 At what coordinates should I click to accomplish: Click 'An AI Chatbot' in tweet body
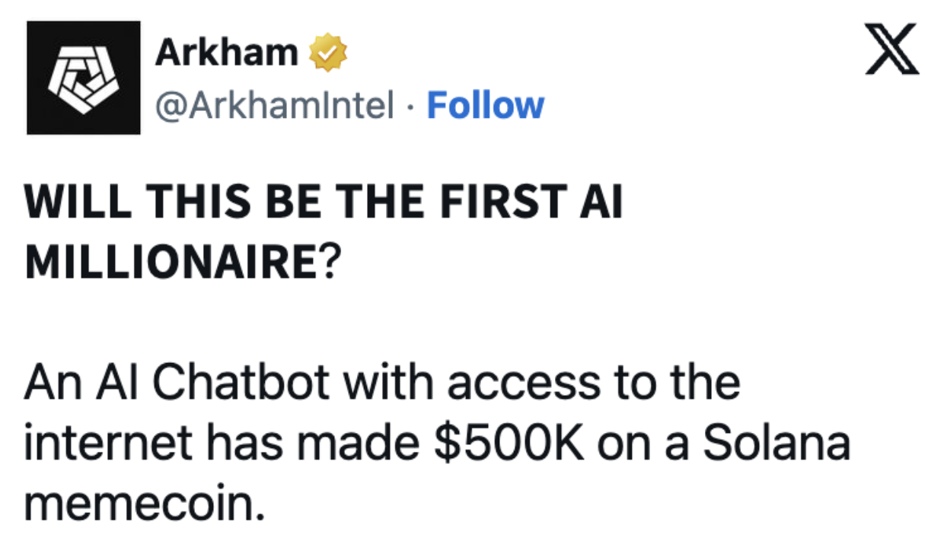point(177,383)
